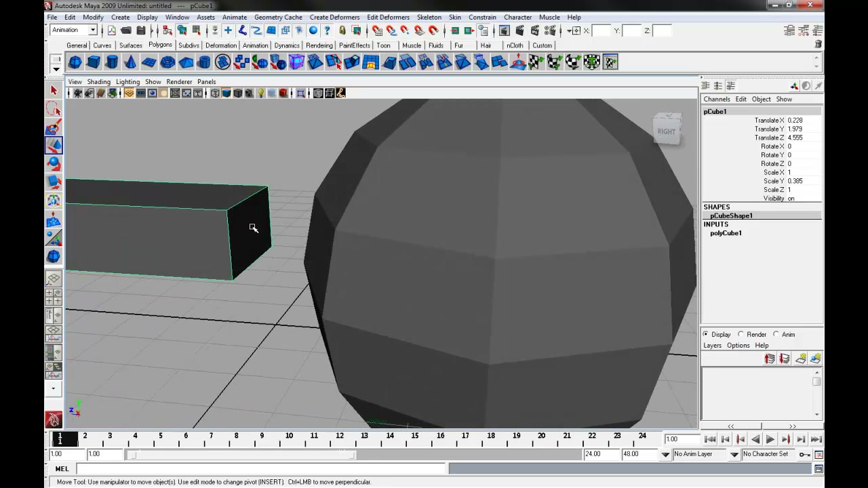Switch to the Dynamics shelf tab

287,45
